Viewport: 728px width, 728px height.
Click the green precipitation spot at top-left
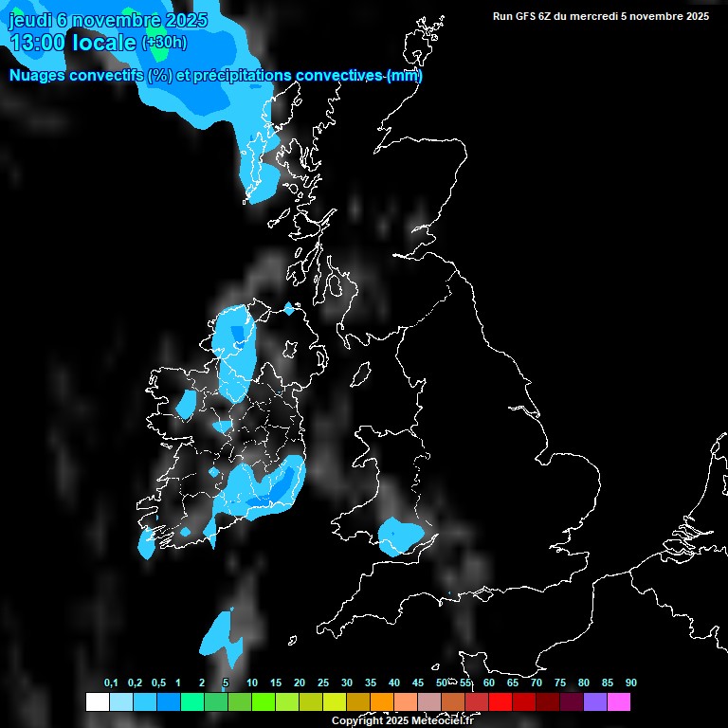[x=157, y=47]
